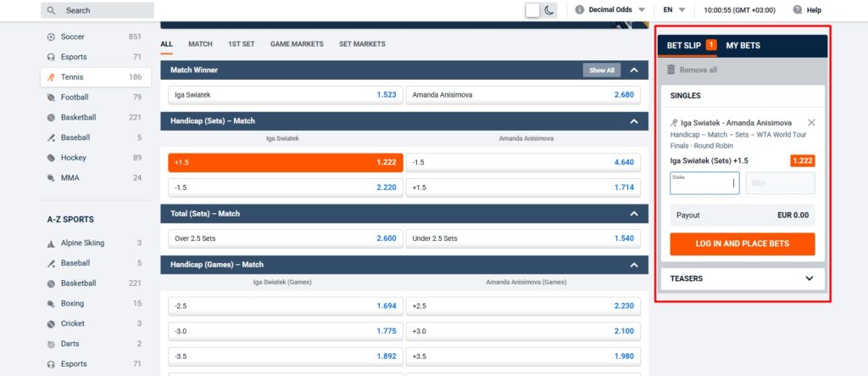The width and height of the screenshot is (868, 376).
Task: Click the Hockey puck icon in sidebar
Action: coord(52,158)
